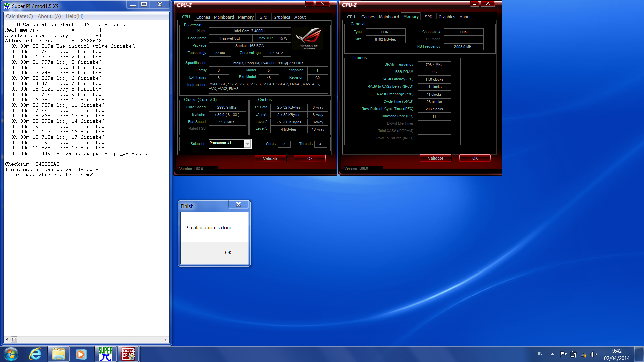The height and width of the screenshot is (362, 644).
Task: Click the Super PI horizontal scrollbar thumb
Action: pos(14,340)
